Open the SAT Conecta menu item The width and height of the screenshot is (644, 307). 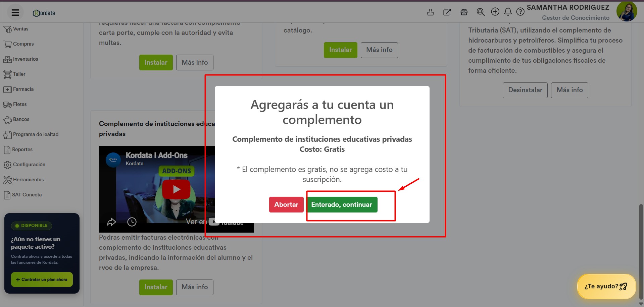(27, 195)
